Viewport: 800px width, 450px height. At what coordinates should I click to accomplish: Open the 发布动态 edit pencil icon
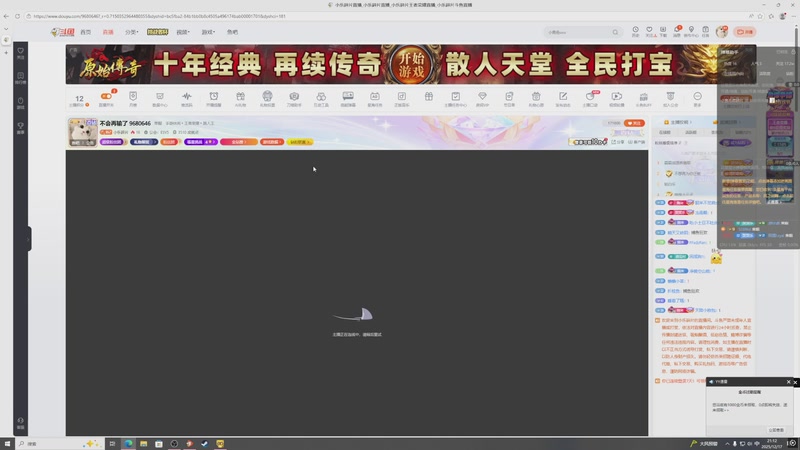pos(563,98)
